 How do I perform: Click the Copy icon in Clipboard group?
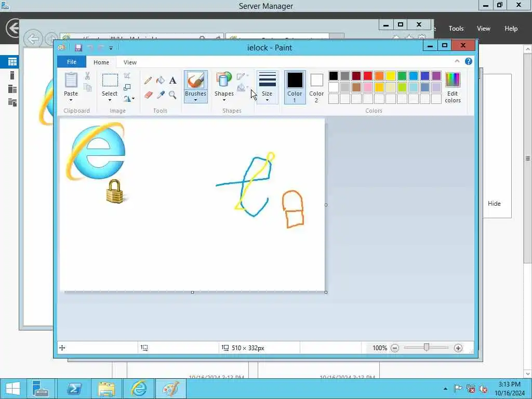tap(87, 87)
